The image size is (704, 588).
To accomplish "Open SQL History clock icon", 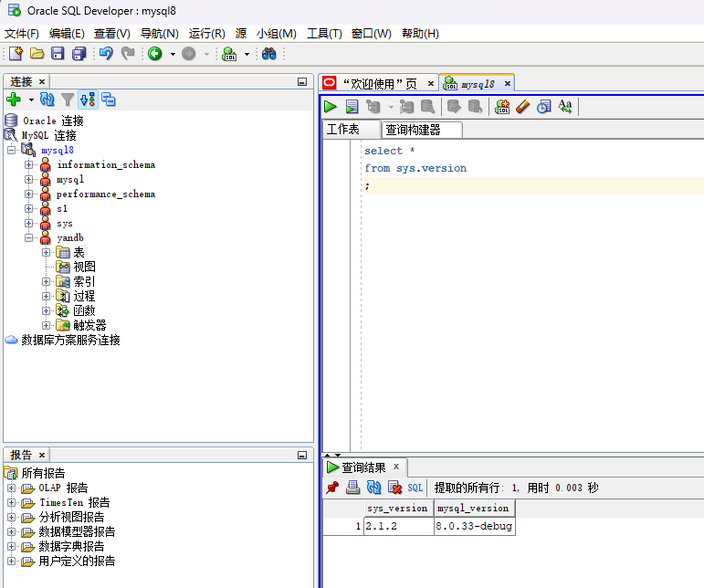I will pyautogui.click(x=543, y=107).
